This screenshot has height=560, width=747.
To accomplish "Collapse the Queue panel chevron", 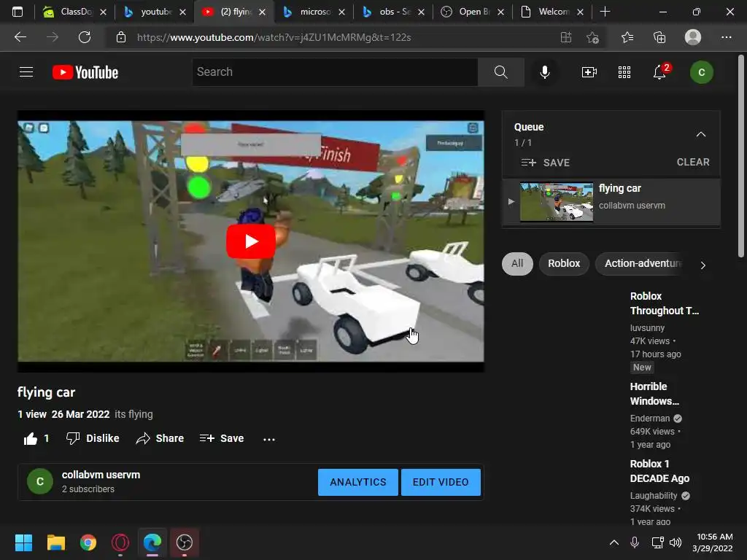I will [701, 134].
